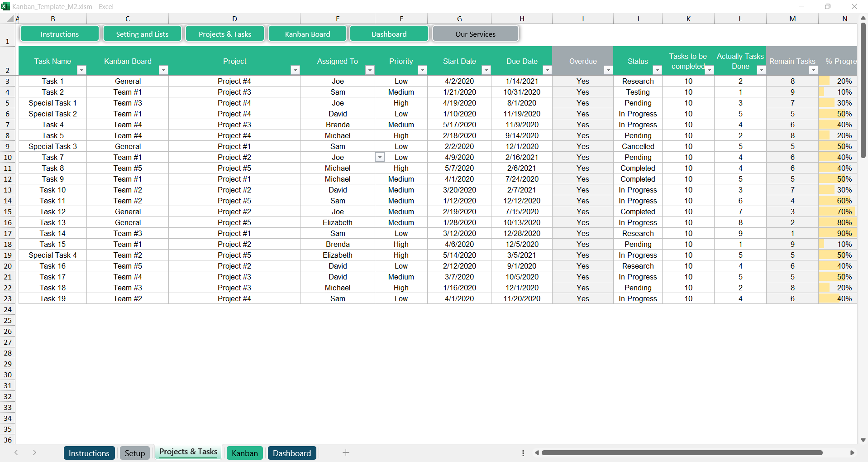Switch to the Dashboard sheet tab

tap(291, 452)
